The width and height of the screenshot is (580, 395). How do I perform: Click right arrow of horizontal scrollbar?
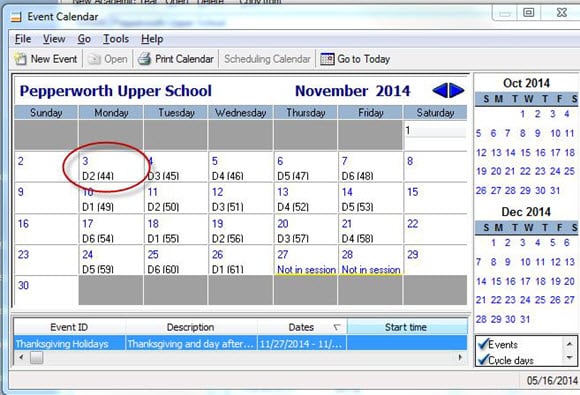pyautogui.click(x=460, y=357)
